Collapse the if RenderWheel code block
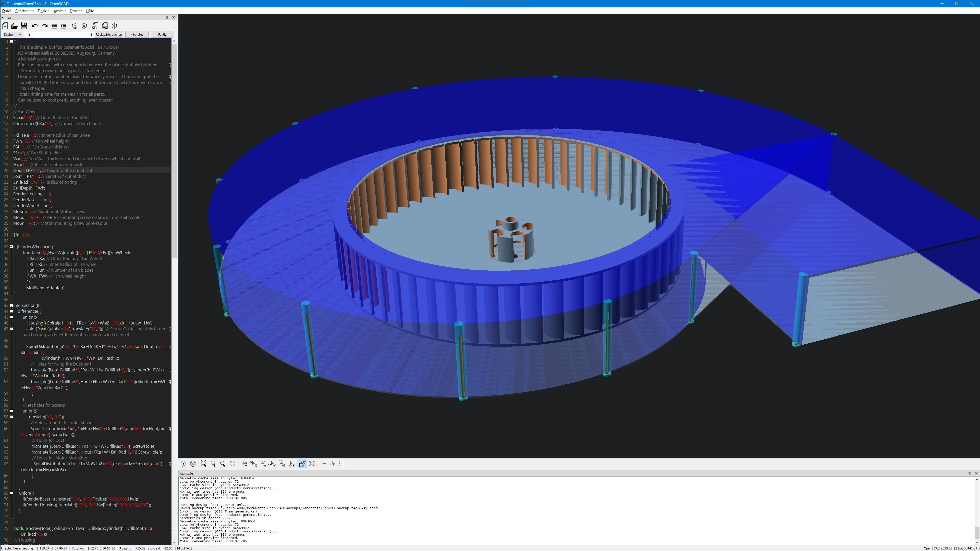980x551 pixels. (11, 246)
